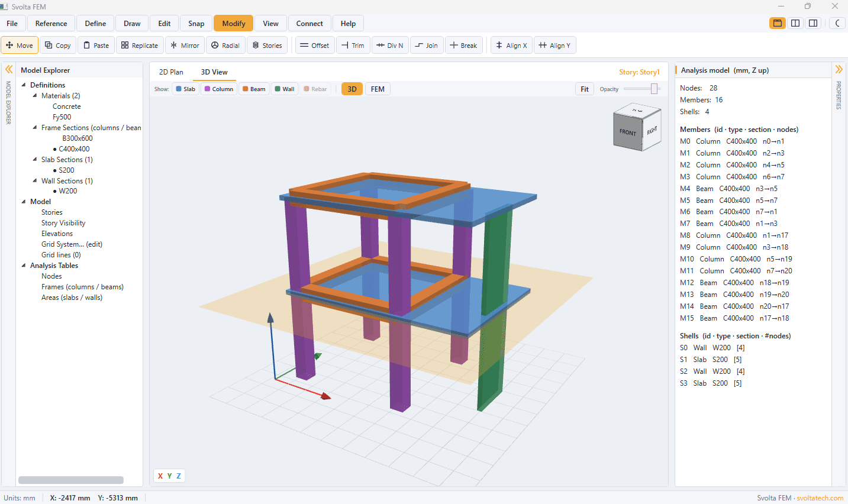Click the Paste tool button

click(96, 46)
